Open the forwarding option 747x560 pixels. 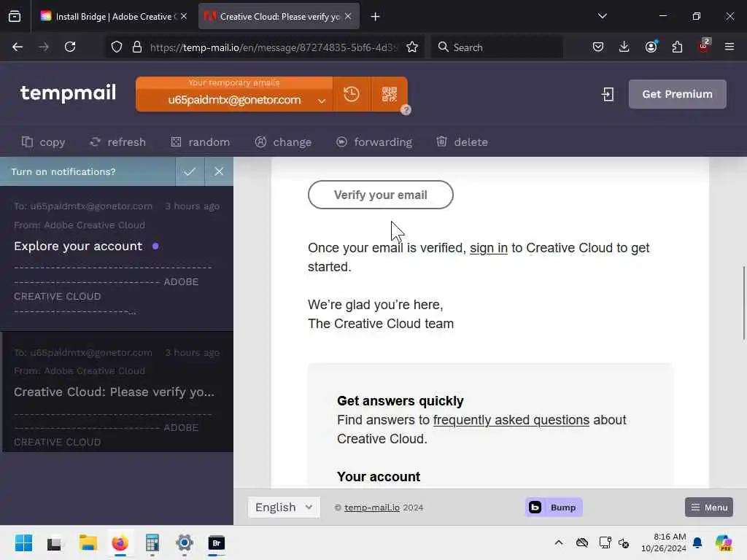tap(374, 142)
